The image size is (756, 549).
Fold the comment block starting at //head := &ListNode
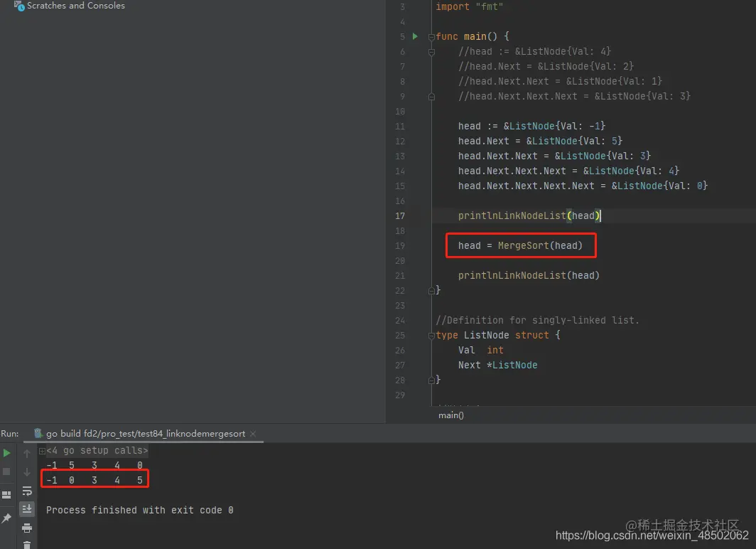(431, 52)
